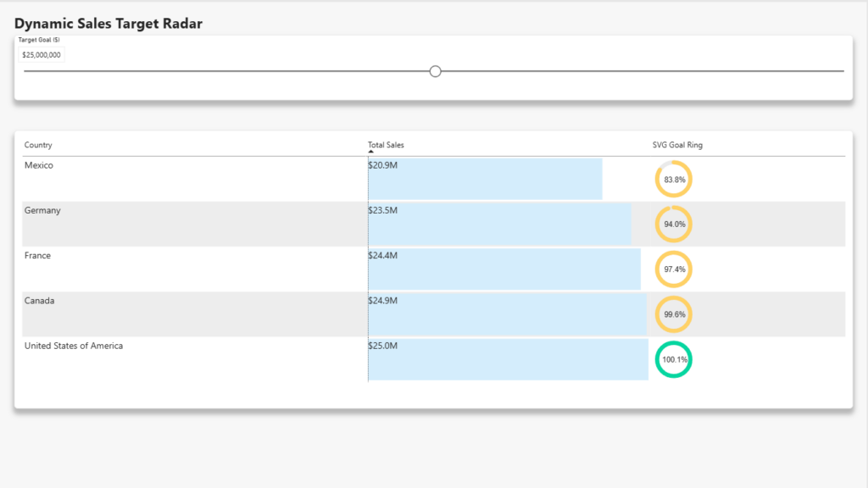The height and width of the screenshot is (488, 868).
Task: Click the green 100.1% goal ring
Action: [x=673, y=359]
